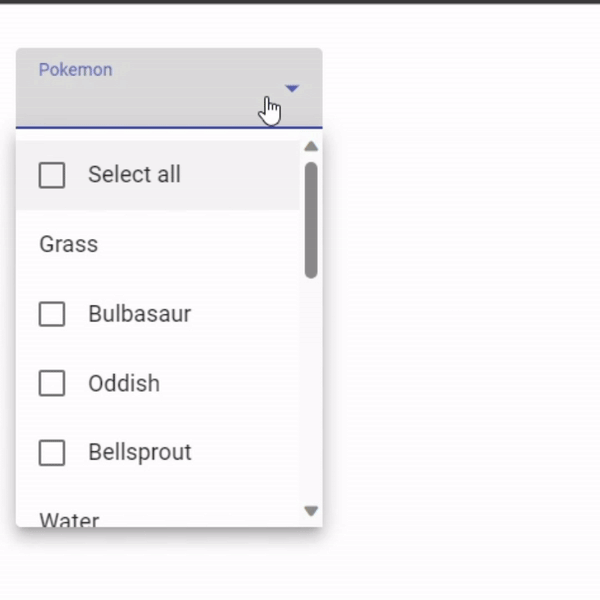Click the scrollbar up arrow

click(x=311, y=147)
